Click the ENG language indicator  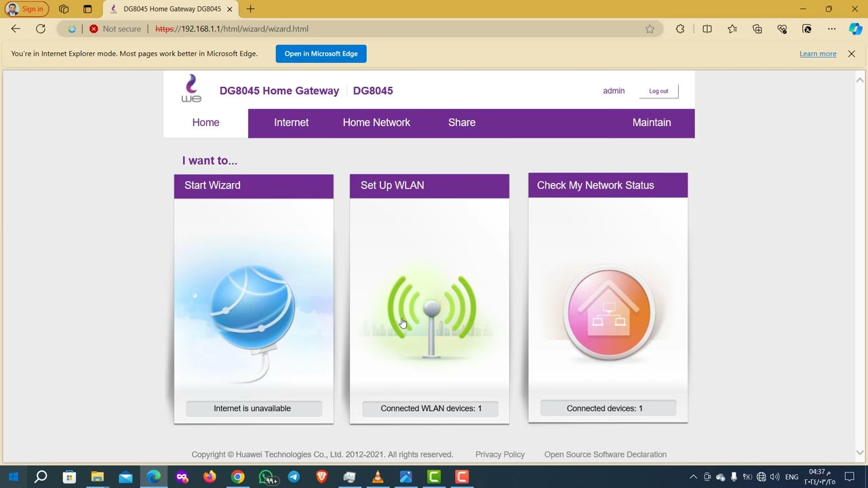coord(791,477)
